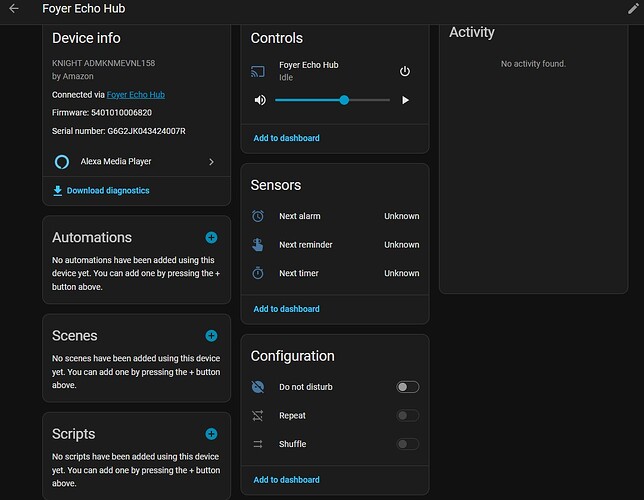Click the Do not disturb icon
Screen dimensions: 644x500
(x=258, y=387)
